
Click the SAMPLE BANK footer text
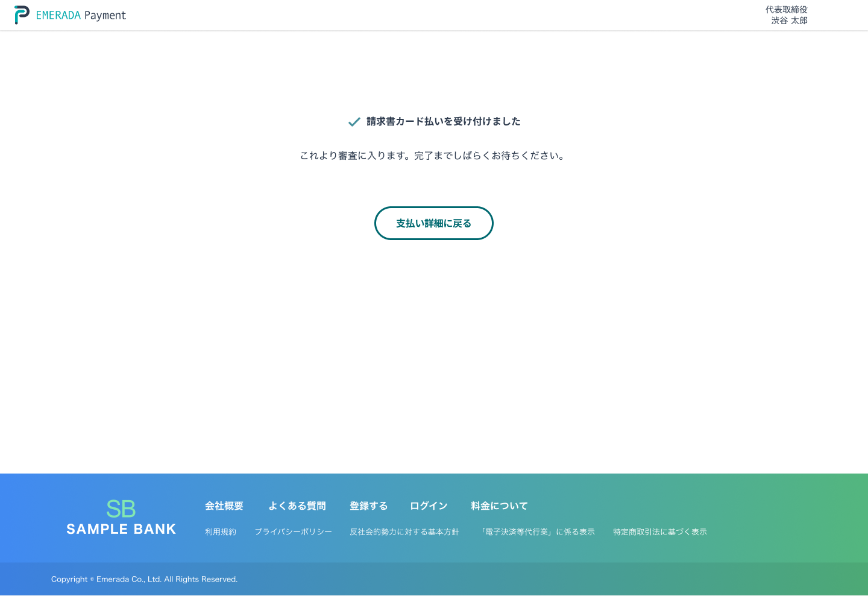121,529
